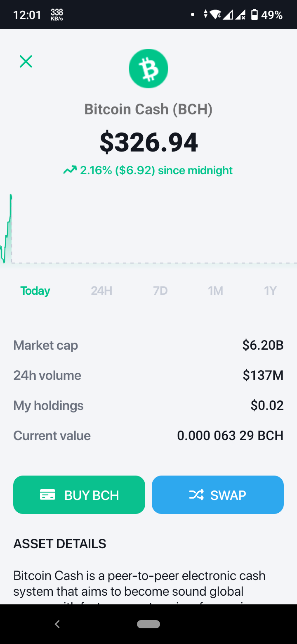Viewport: 297px width, 644px height.
Task: Tap the battery icon in the status bar
Action: click(255, 15)
